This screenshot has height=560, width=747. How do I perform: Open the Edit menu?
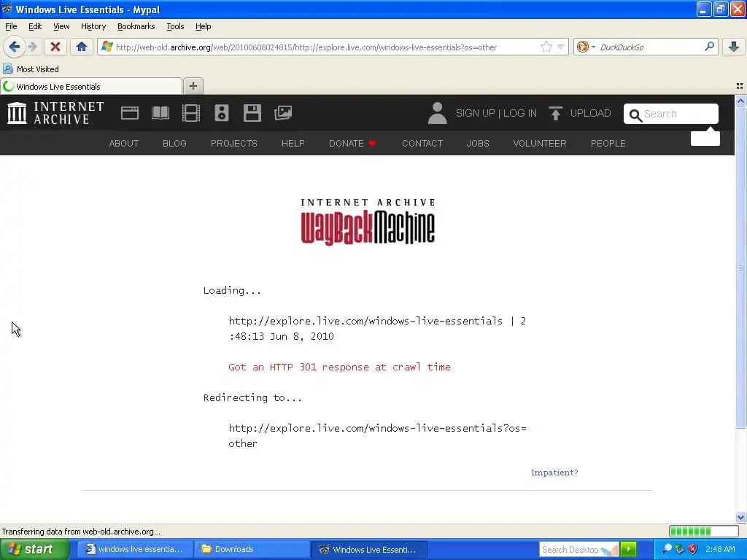[x=35, y=26]
